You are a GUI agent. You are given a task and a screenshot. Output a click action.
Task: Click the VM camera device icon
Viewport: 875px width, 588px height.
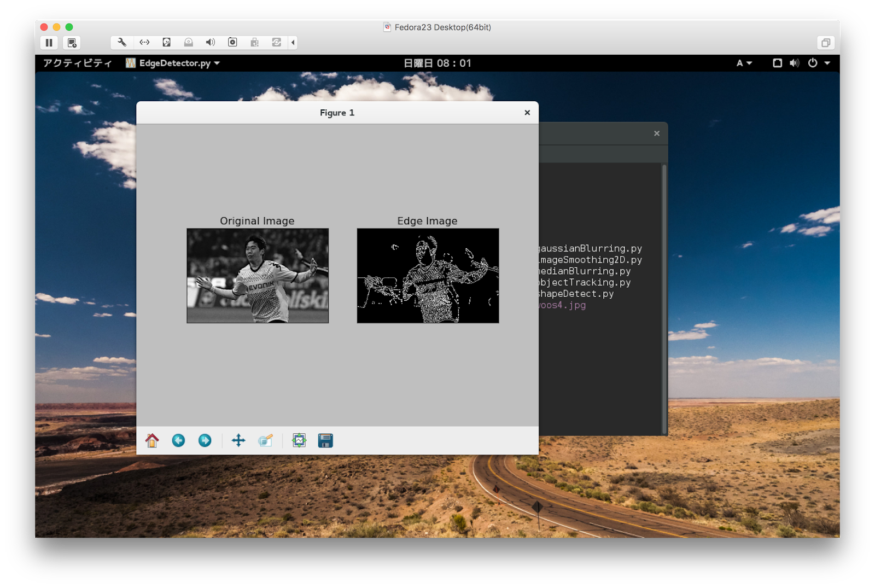(x=232, y=42)
